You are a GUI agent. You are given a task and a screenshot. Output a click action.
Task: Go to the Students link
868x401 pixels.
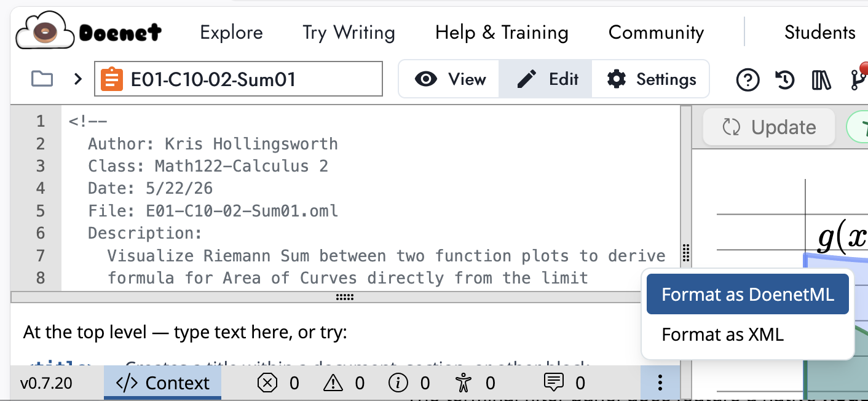[x=820, y=32]
